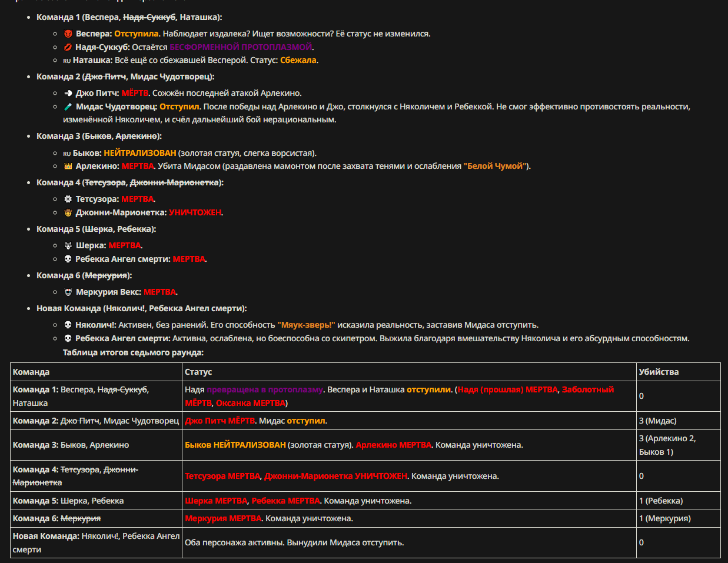
Task: Click the skull emoji beside Няколич!
Action: click(68, 325)
